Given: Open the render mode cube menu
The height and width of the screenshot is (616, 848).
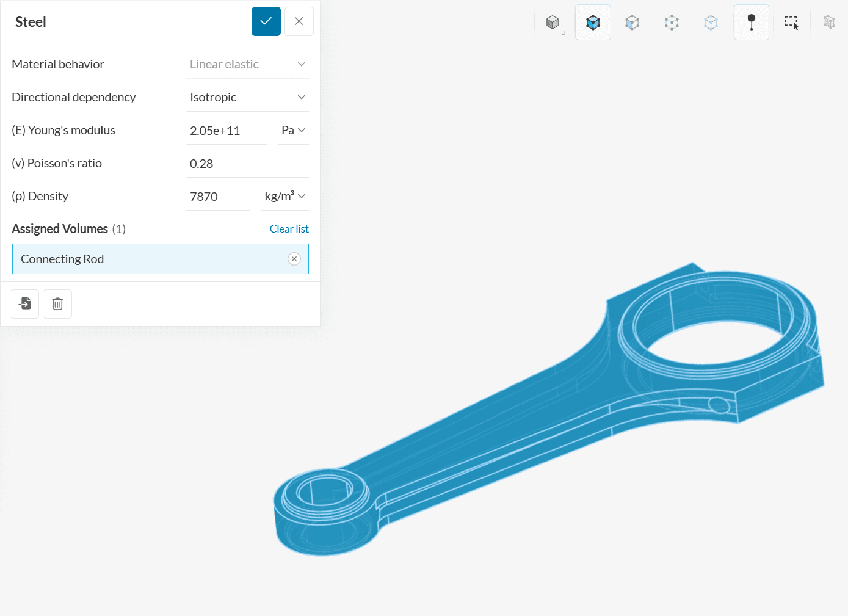Looking at the screenshot, I should pos(553,23).
